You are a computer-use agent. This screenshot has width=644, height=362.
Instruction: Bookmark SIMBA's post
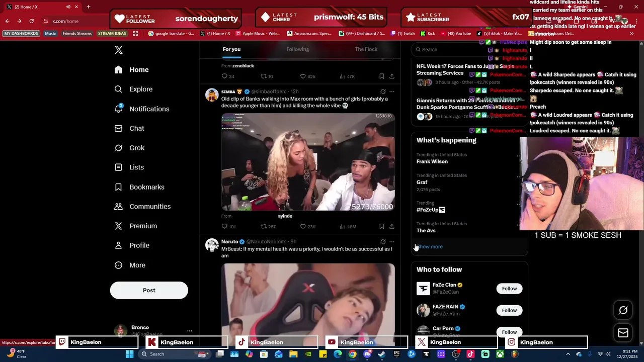click(x=382, y=227)
